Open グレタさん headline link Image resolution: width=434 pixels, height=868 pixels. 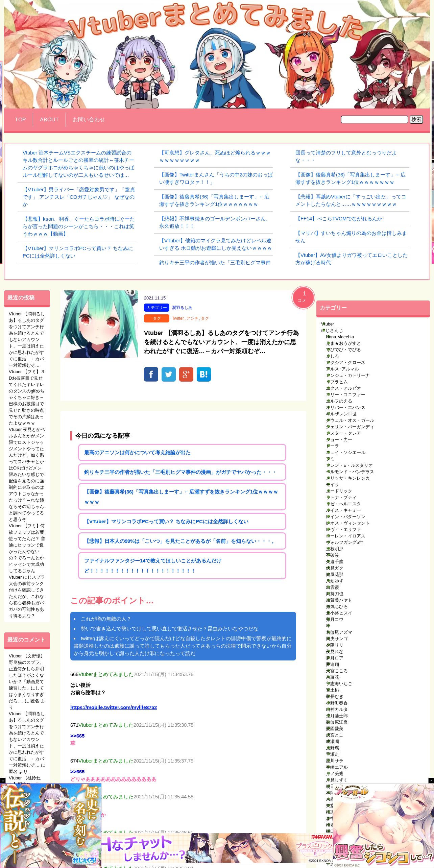click(215, 156)
